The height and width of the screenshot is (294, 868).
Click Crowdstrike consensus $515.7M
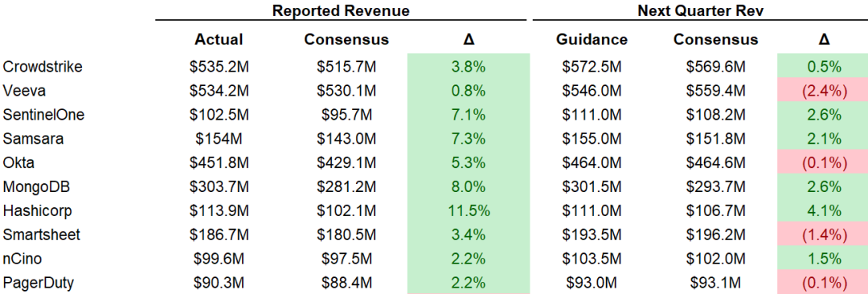coord(346,67)
